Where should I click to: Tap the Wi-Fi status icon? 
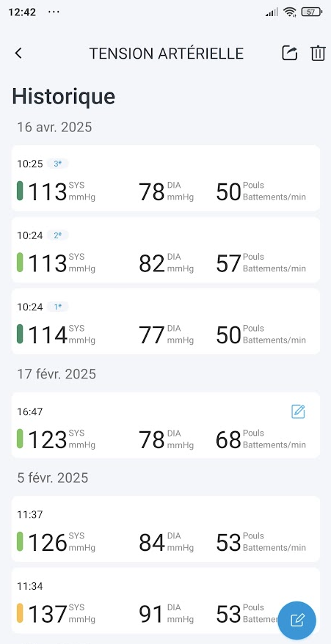coord(290,12)
